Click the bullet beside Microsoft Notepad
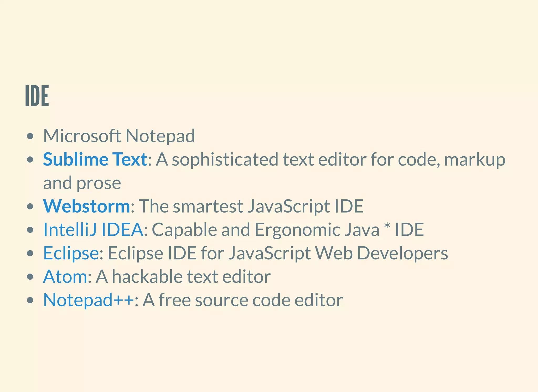538x392 pixels. pyautogui.click(x=30, y=136)
